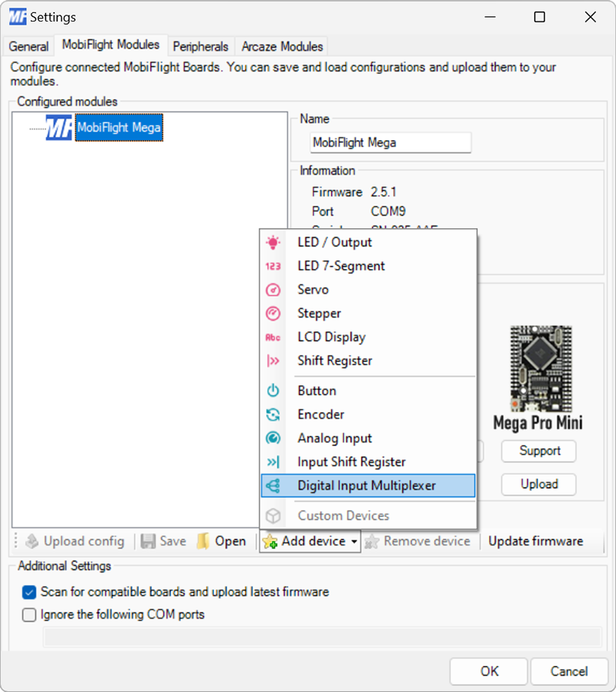Select the Stepper motor icon
Viewport: 616px width, 692px height.
pyautogui.click(x=274, y=314)
